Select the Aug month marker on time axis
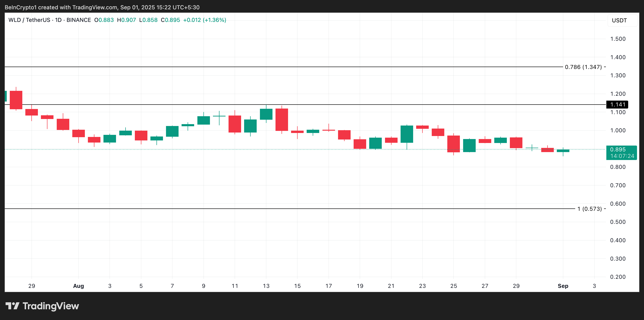This screenshot has height=320, width=644. point(78,286)
